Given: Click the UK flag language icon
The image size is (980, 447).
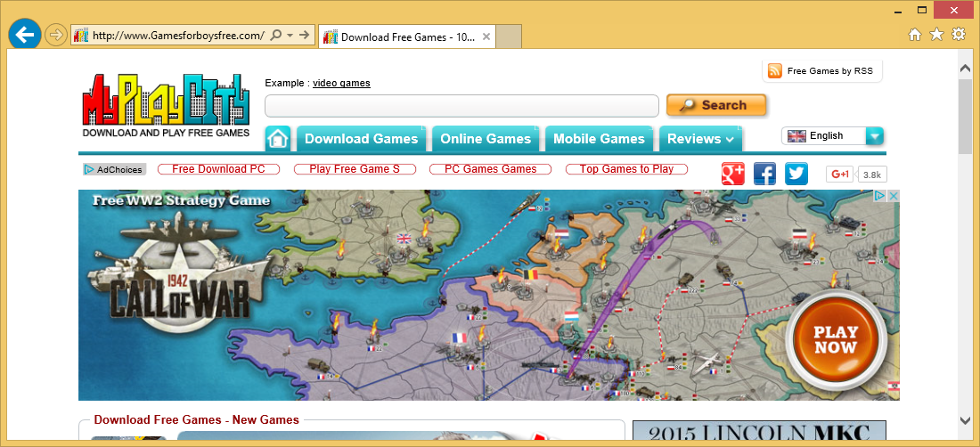Looking at the screenshot, I should (x=796, y=136).
